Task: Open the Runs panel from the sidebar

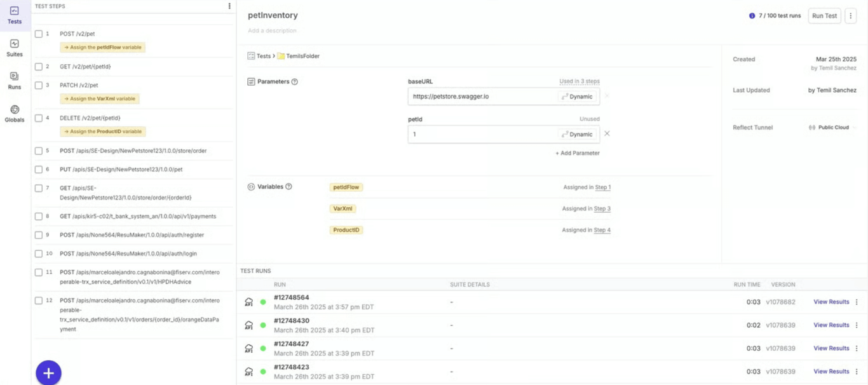Action: click(14, 78)
